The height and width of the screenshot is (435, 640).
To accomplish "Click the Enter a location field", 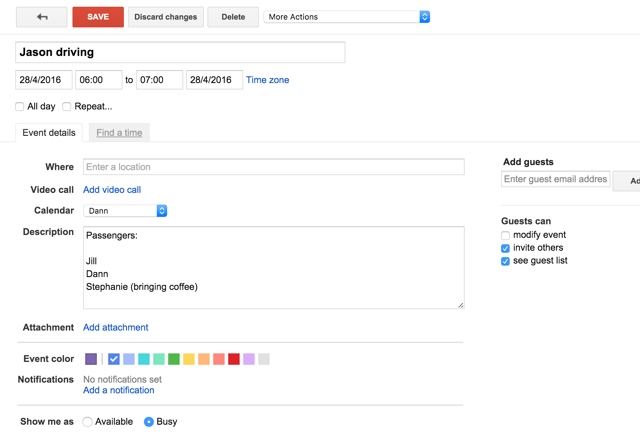I will pos(273,167).
